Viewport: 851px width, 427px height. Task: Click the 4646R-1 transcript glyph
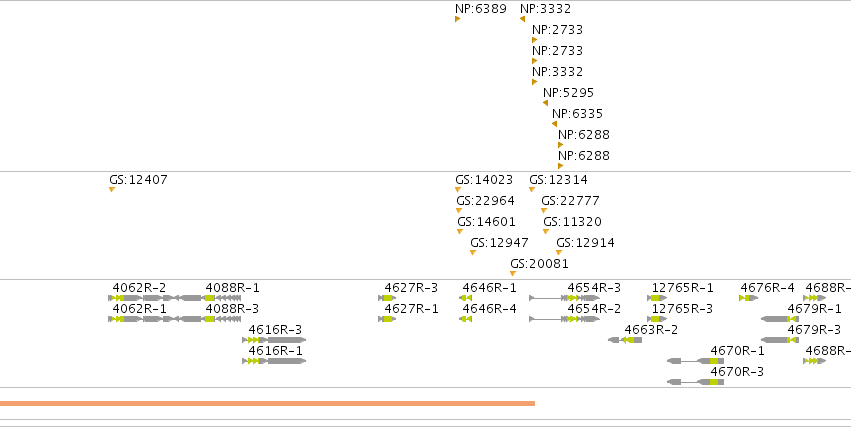pyautogui.click(x=466, y=298)
